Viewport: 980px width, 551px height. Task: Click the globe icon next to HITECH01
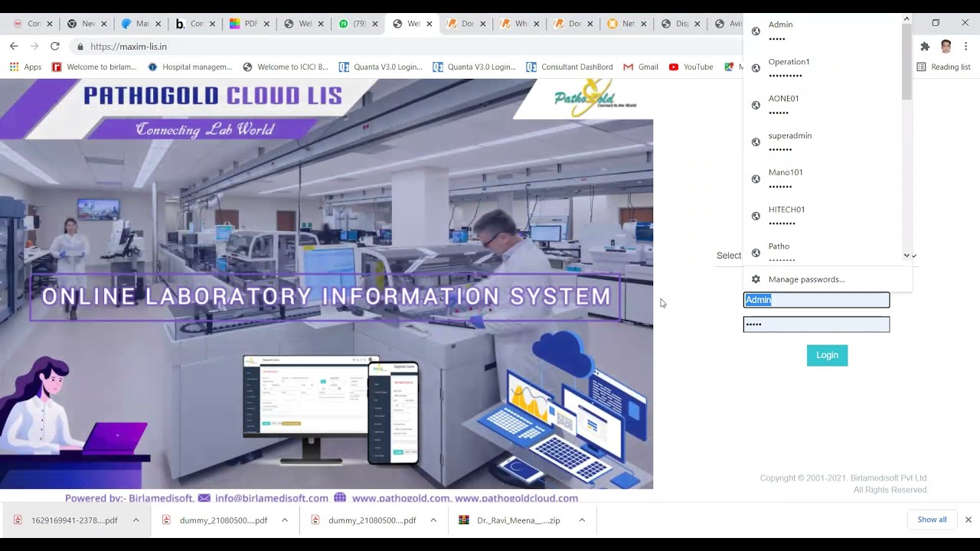tap(756, 216)
